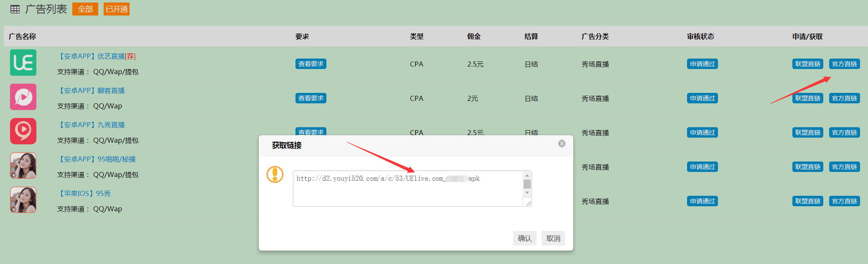
Task: Get 联盟直链 for 聊客直播
Action: [807, 98]
